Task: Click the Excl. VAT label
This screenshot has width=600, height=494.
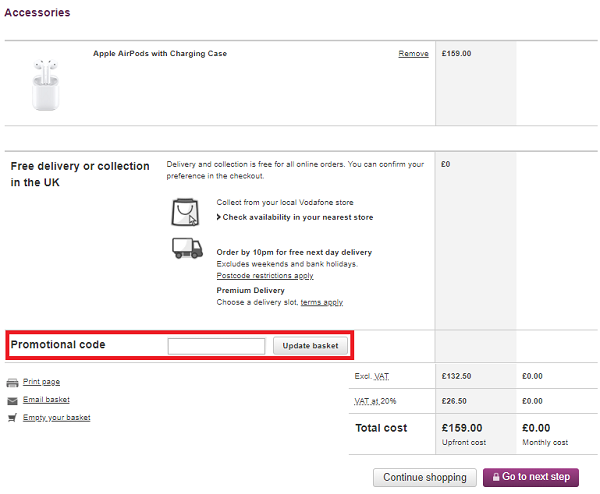Action: click(372, 376)
